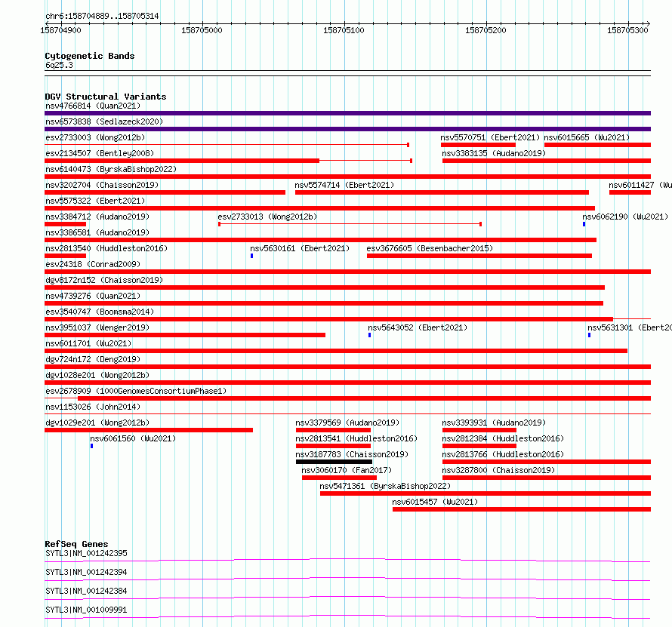Image resolution: width=672 pixels, height=627 pixels.
Task: Open nsv2813541 (Huddleston2016) variant
Action: (356, 438)
